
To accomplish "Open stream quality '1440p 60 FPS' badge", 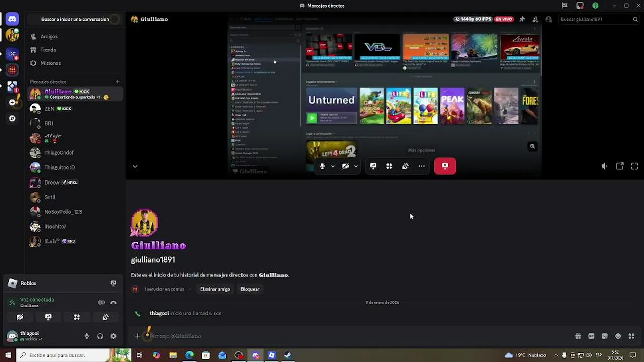I will [472, 19].
